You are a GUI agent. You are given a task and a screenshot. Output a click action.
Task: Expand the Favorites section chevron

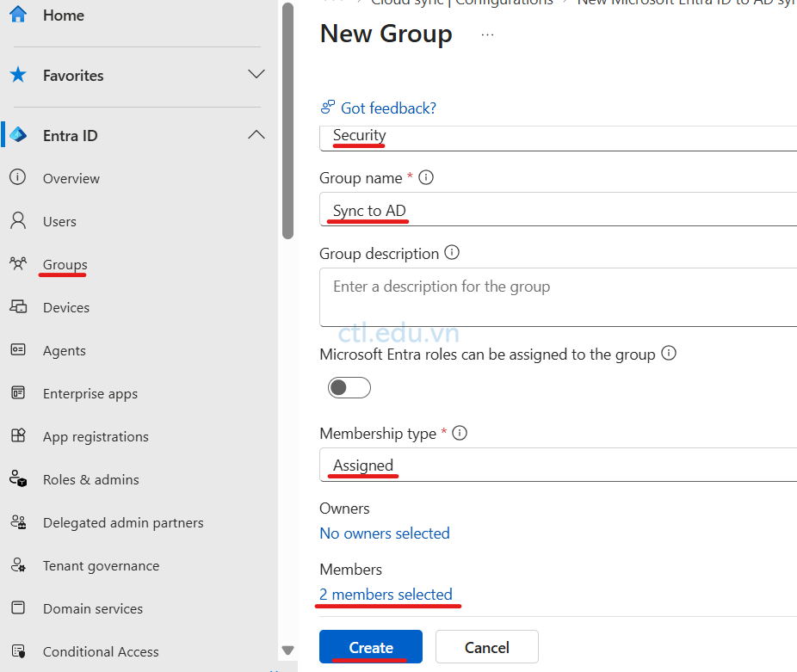coord(256,74)
